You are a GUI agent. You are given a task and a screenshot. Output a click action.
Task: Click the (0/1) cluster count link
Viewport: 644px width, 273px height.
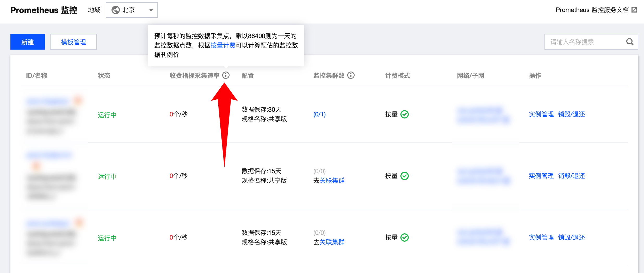pyautogui.click(x=319, y=114)
